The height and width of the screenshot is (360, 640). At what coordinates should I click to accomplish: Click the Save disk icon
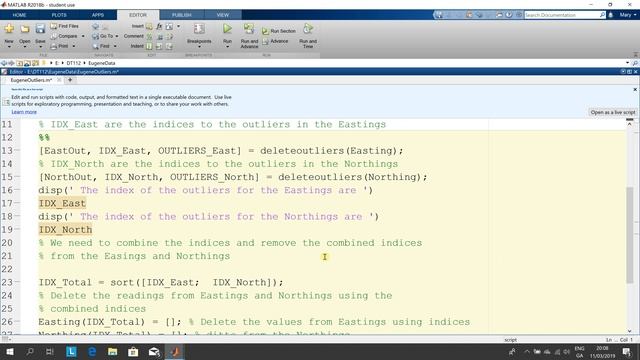click(40, 29)
